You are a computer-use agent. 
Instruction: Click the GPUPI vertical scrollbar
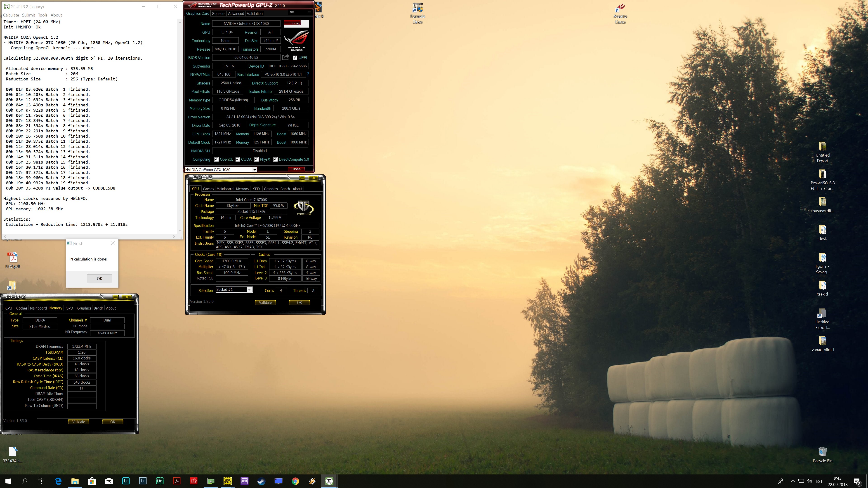click(180, 126)
